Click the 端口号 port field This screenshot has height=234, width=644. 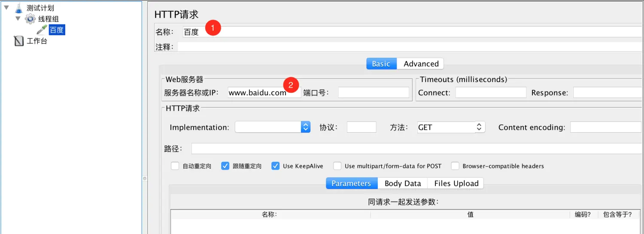click(x=374, y=92)
